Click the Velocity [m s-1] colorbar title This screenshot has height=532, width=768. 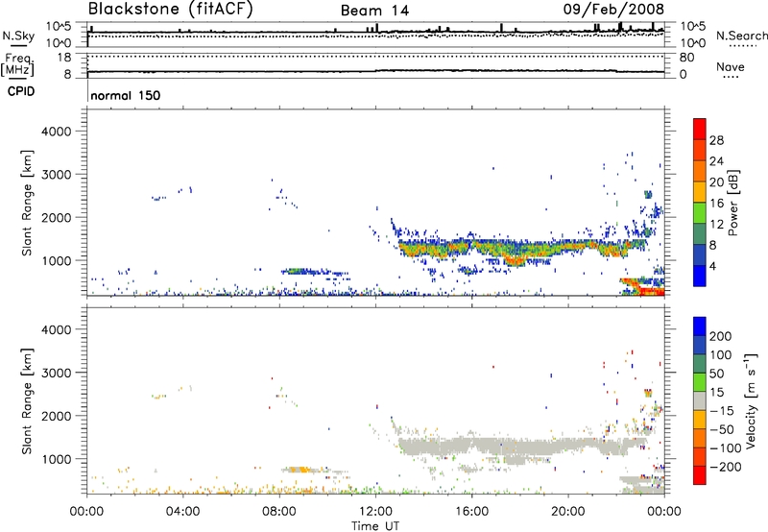click(x=750, y=401)
